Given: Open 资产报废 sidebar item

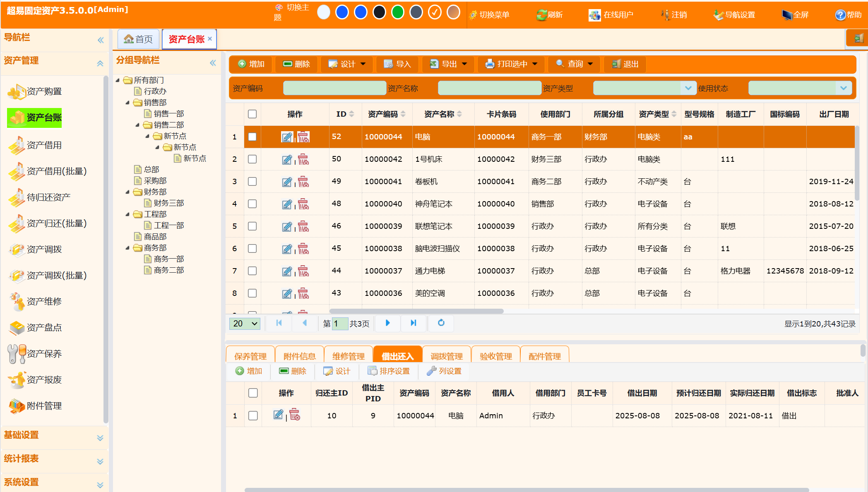Looking at the screenshot, I should coord(35,380).
